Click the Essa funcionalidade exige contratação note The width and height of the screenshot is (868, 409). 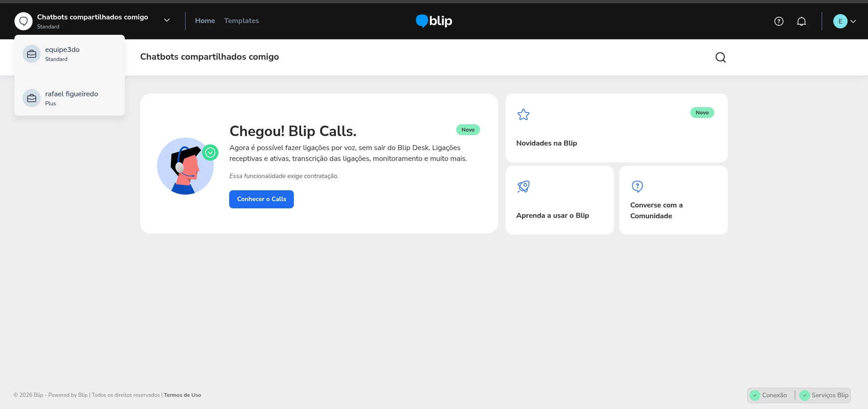(x=284, y=176)
